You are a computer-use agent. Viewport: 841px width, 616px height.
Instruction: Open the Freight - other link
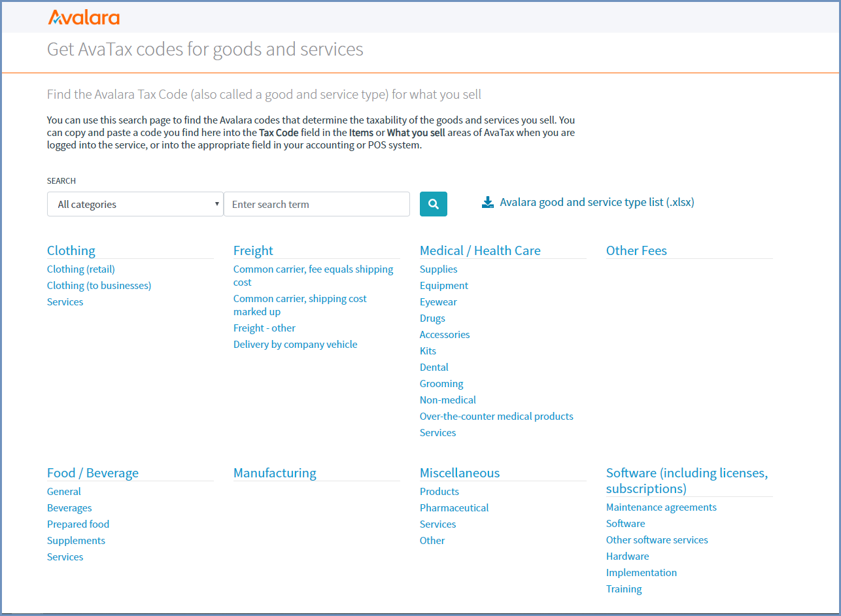coord(264,328)
